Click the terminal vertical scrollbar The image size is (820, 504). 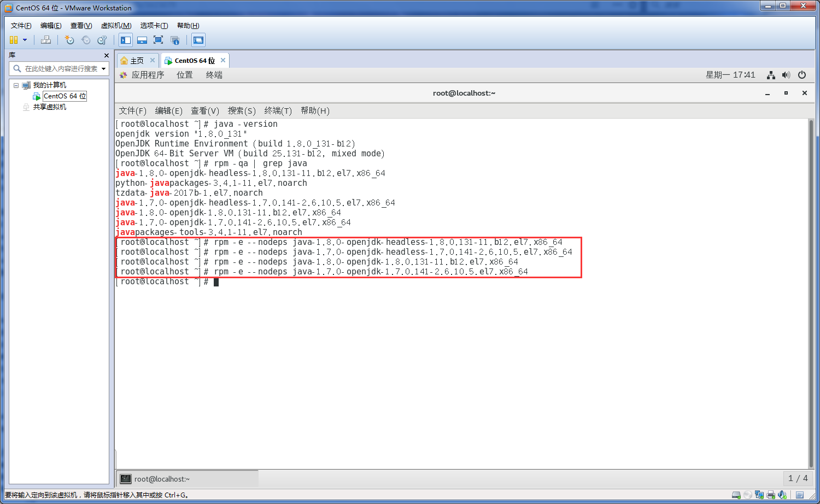(811, 293)
